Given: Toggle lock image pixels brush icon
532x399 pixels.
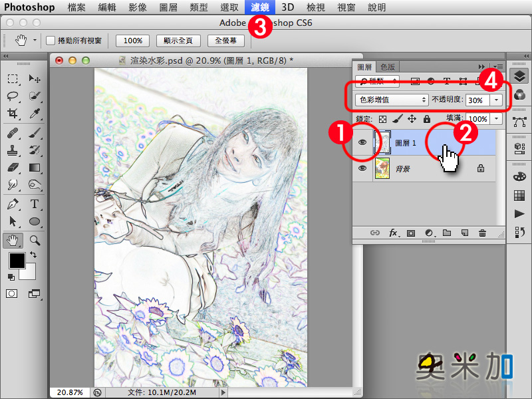Looking at the screenshot, I should pos(397,119).
